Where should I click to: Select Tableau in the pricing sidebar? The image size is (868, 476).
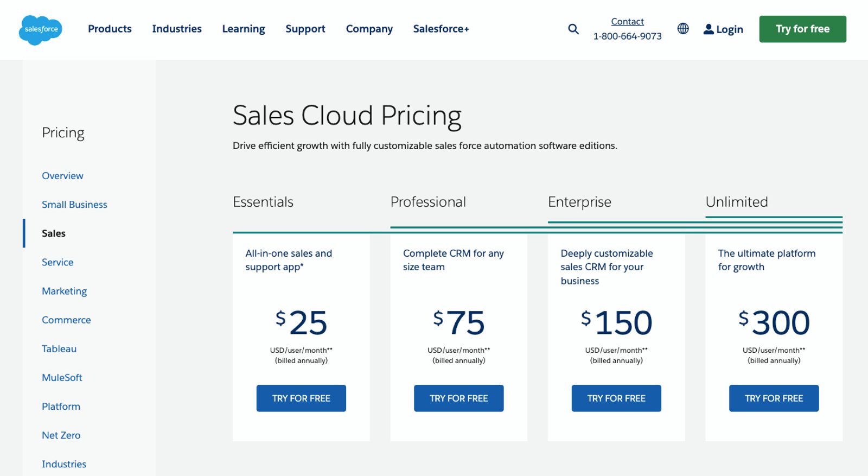59,349
